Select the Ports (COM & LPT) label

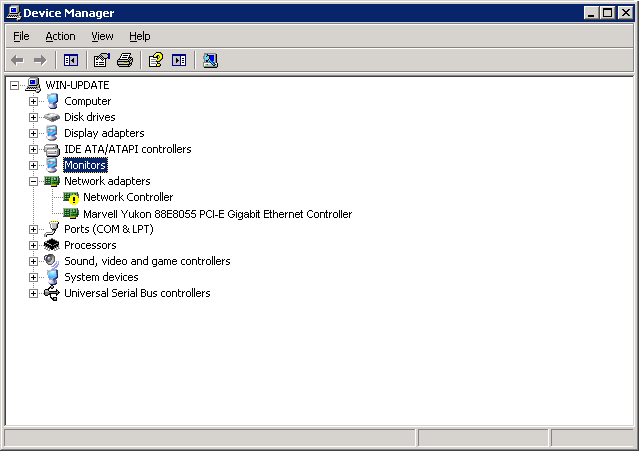(x=109, y=229)
